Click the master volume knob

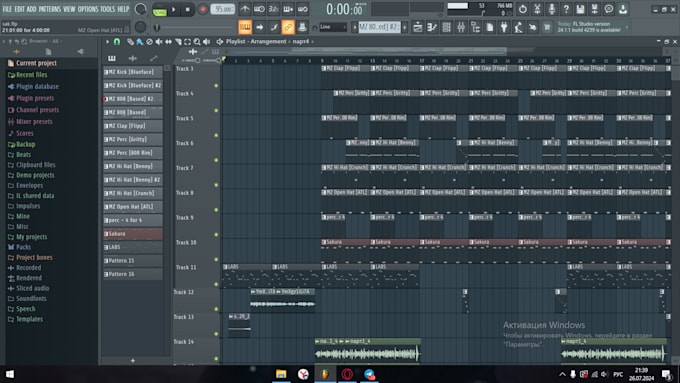(x=141, y=9)
